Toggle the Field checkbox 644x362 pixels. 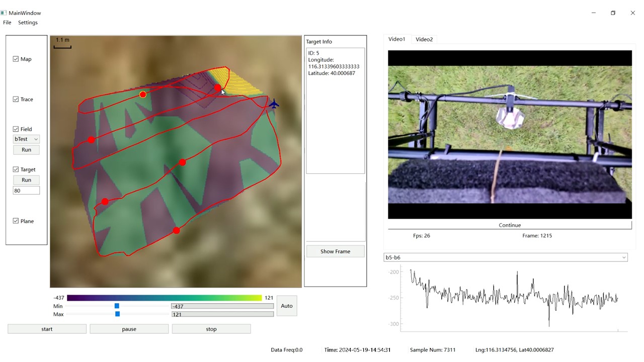click(x=16, y=129)
